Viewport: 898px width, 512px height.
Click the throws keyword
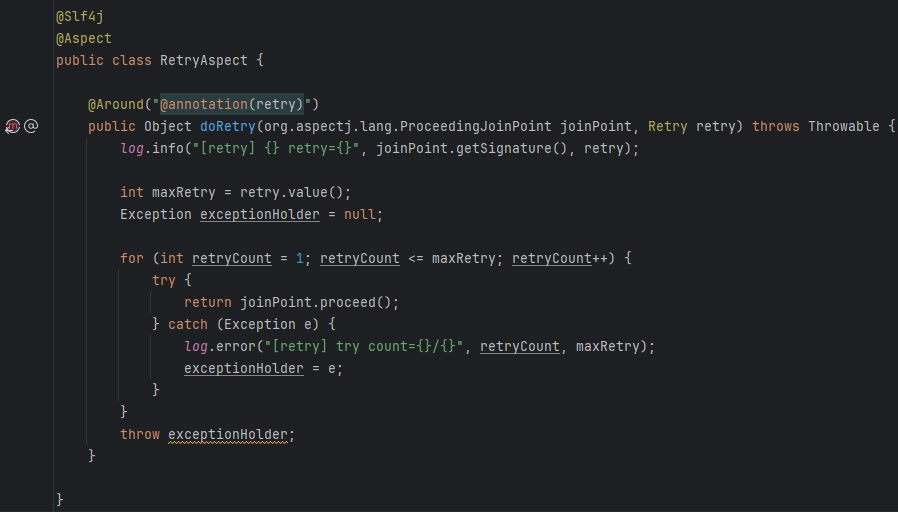click(x=775, y=126)
